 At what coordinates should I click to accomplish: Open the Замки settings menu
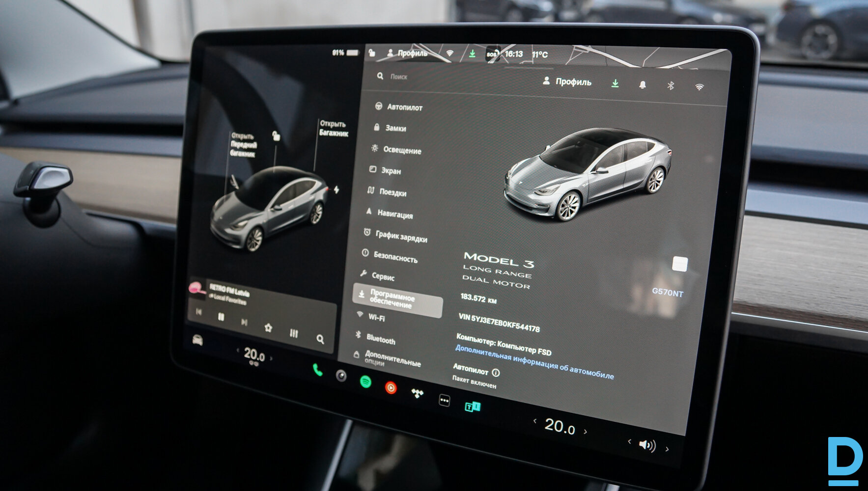(x=390, y=128)
